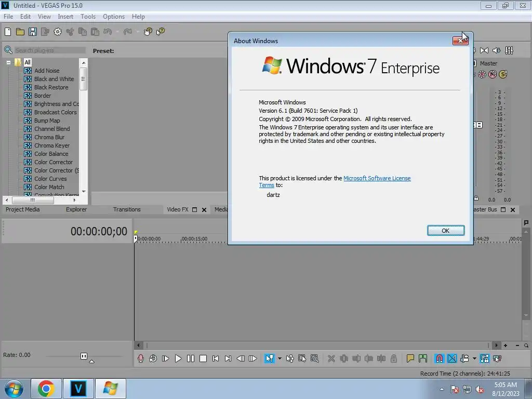
Task: Insert a marker with the flag icon
Action: 410,358
